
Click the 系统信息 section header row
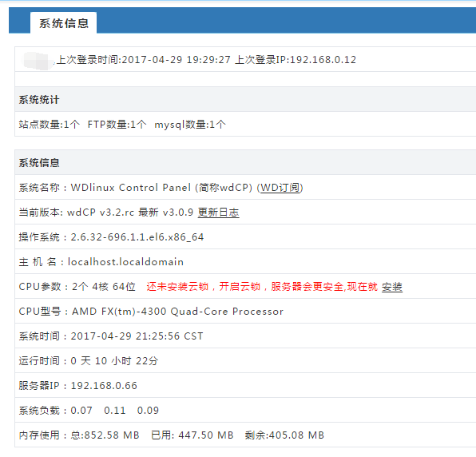click(x=245, y=163)
